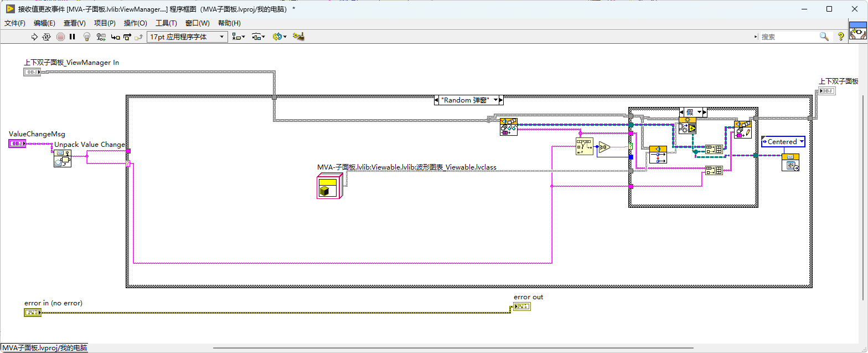Go to next case of the 假 structure
The height and width of the screenshot is (353, 868).
705,112
